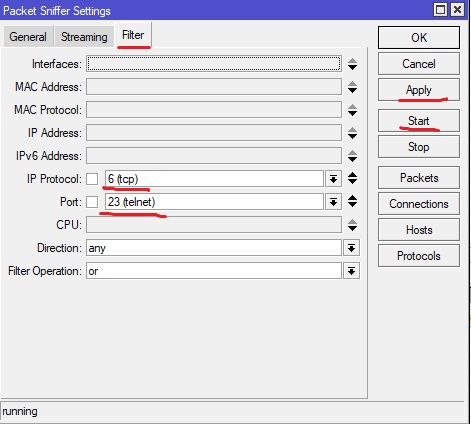Expand the Interfaces field arrows
This screenshot has height=424, width=471.
(352, 64)
